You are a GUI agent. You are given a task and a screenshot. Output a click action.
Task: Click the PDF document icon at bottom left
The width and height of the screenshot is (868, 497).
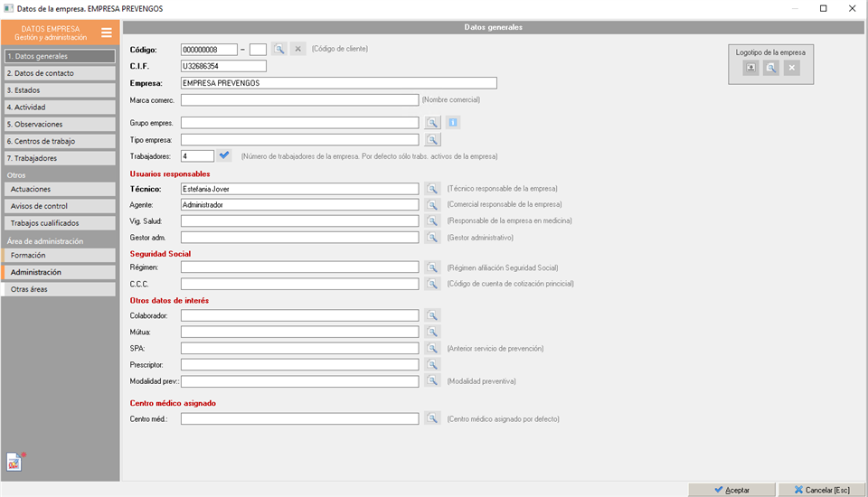pos(15,462)
